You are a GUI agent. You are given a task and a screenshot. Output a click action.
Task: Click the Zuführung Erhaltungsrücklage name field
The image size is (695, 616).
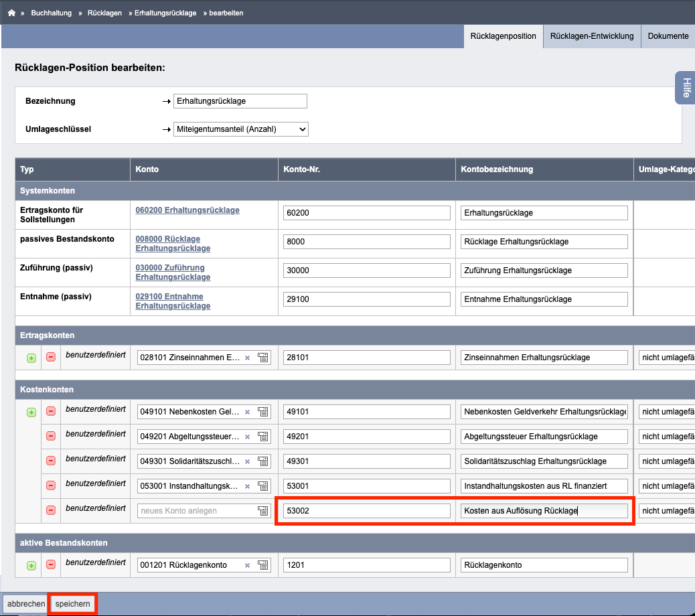click(544, 271)
